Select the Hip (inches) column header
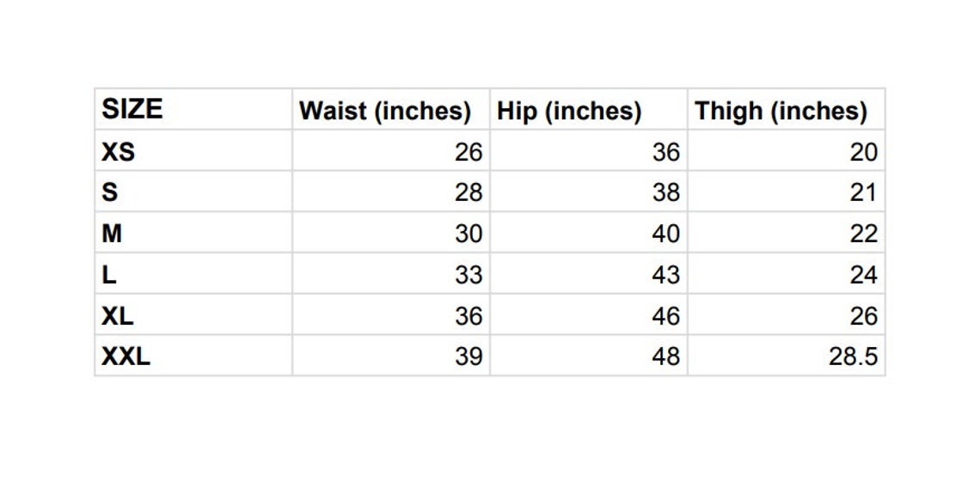Viewport: 980px width, 481px height. point(569,111)
